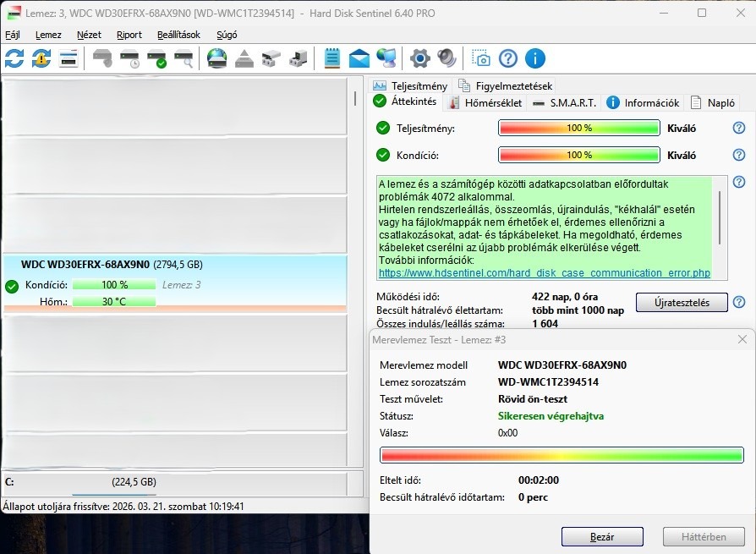Screen dimensions: 756x554
Task: Select the WDC WD30EFRX-68AX9N0 disk entry
Action: (174, 283)
